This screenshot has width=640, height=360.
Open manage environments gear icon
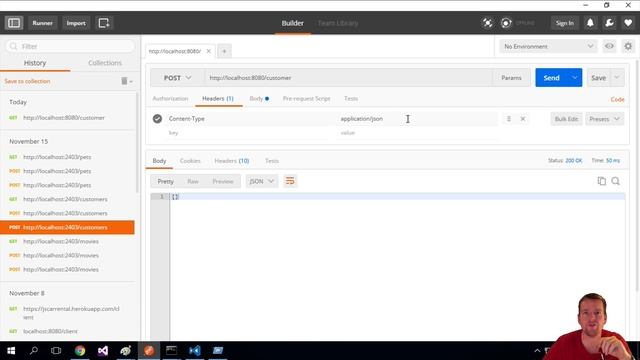point(628,46)
